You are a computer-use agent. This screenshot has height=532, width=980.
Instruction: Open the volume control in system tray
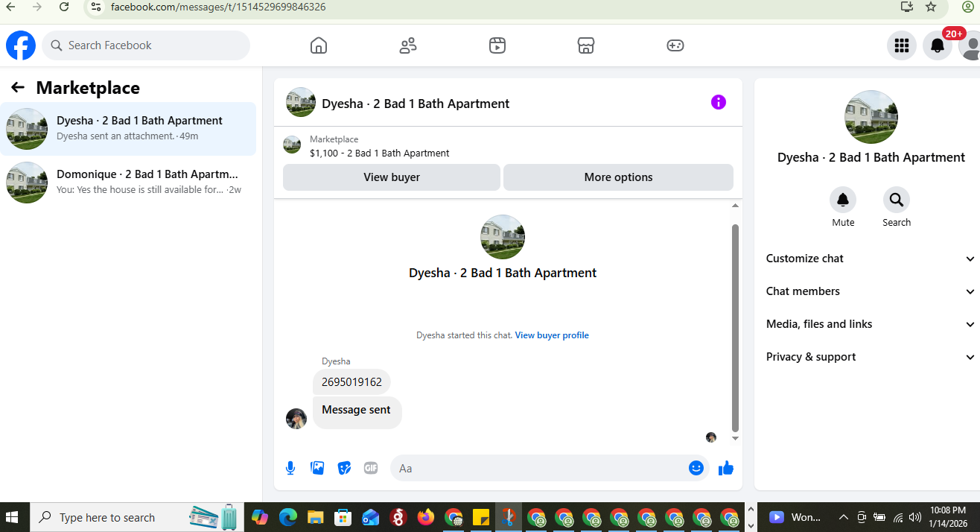pos(914,517)
